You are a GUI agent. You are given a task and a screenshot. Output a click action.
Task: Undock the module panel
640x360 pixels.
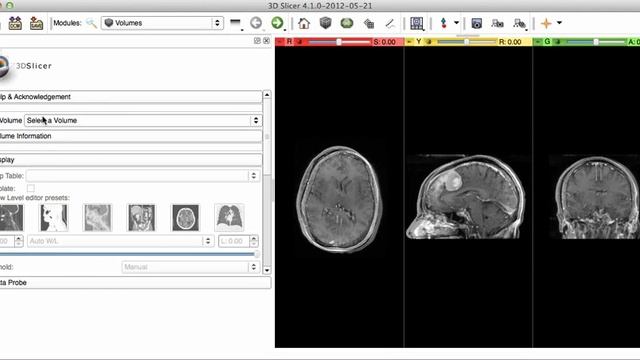tap(257, 40)
